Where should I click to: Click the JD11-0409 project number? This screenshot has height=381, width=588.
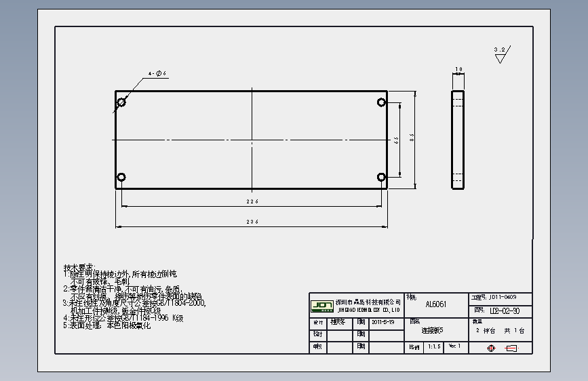tap(503, 298)
